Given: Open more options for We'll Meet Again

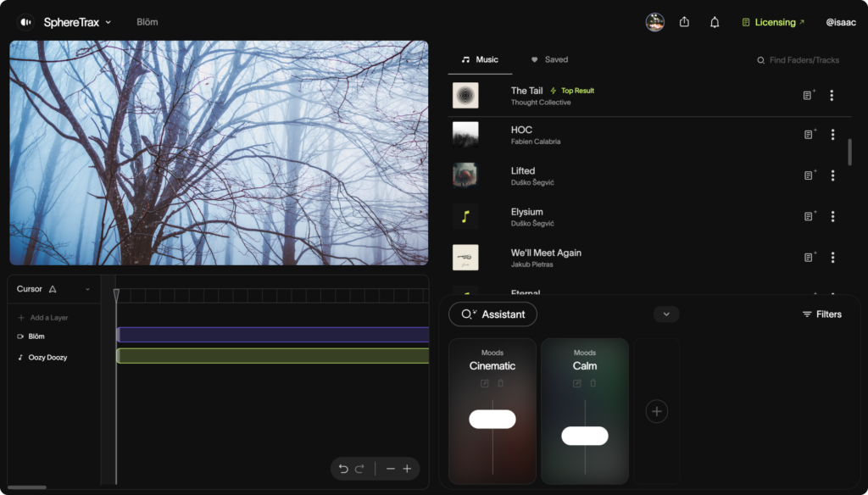Looking at the screenshot, I should (832, 258).
